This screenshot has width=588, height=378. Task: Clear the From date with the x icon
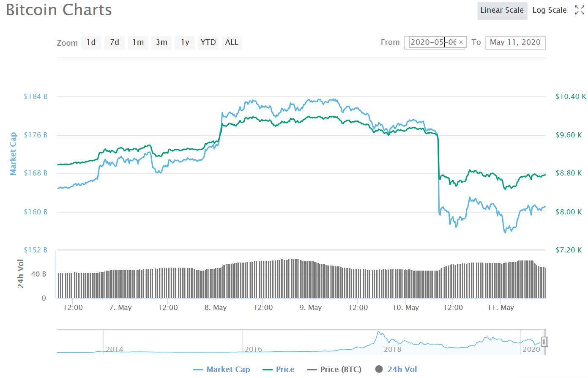[x=461, y=42]
